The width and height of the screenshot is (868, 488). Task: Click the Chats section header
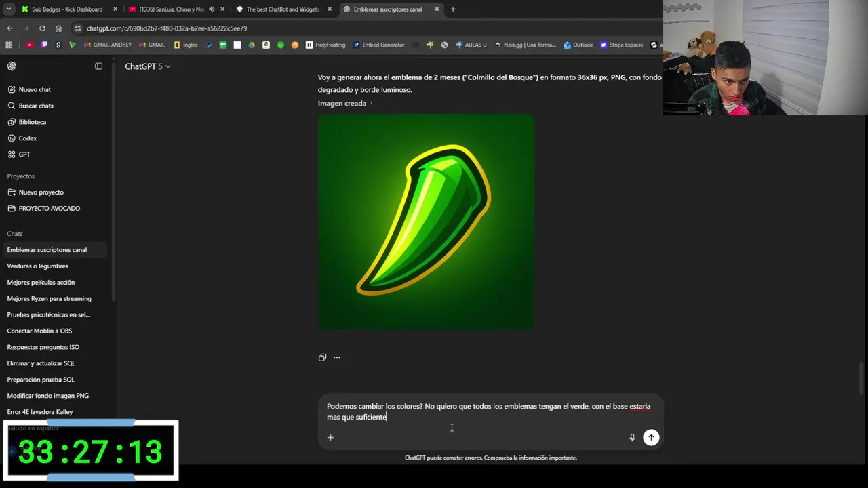(x=15, y=234)
